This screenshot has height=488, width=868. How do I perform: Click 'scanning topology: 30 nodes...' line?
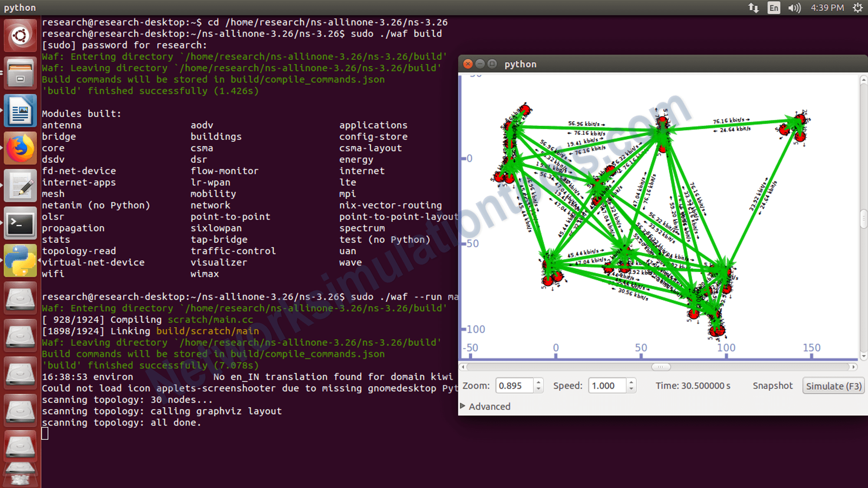point(127,400)
